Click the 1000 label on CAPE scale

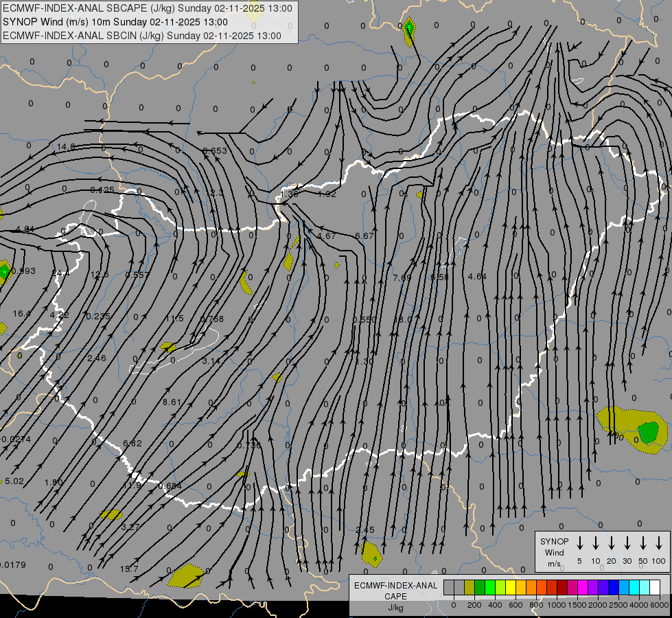click(x=556, y=605)
